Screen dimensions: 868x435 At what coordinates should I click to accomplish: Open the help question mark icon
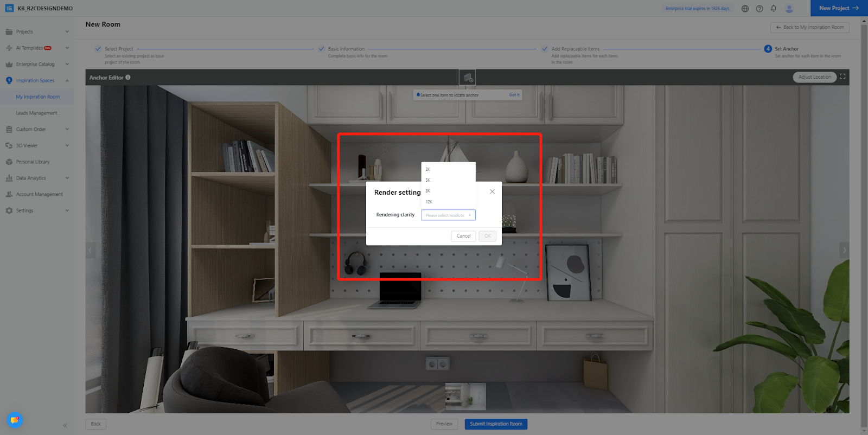759,9
